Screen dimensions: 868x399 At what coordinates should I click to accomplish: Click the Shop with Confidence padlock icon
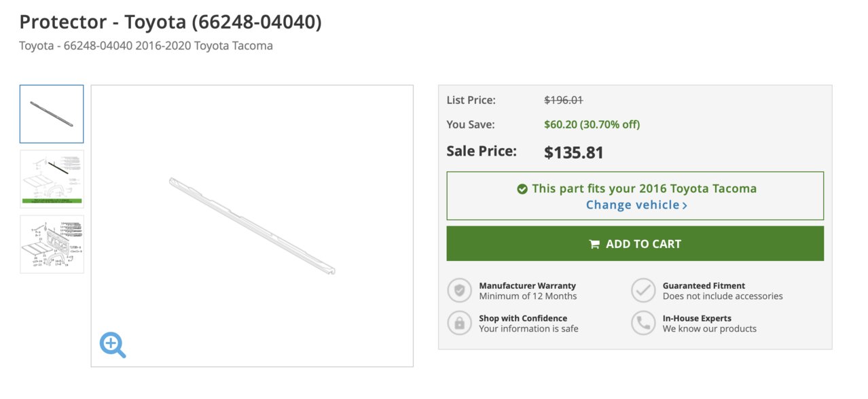pos(460,323)
